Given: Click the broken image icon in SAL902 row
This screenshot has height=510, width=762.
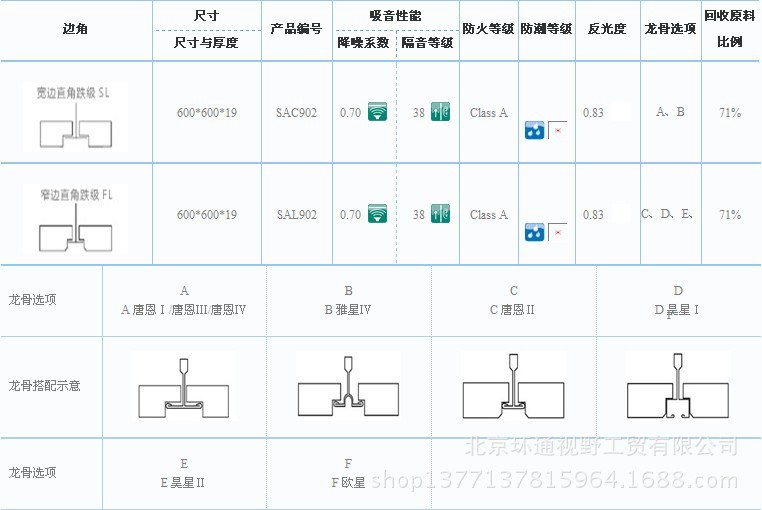Looking at the screenshot, I should point(557,232).
